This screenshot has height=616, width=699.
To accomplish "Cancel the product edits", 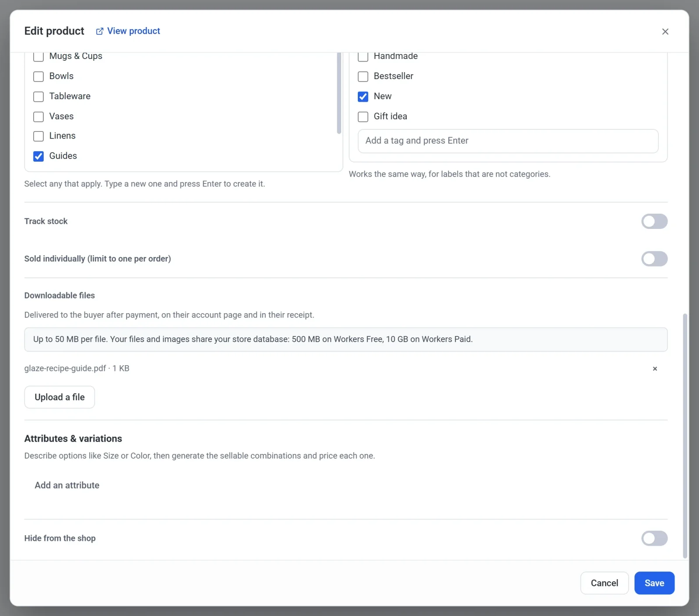I will click(x=604, y=583).
